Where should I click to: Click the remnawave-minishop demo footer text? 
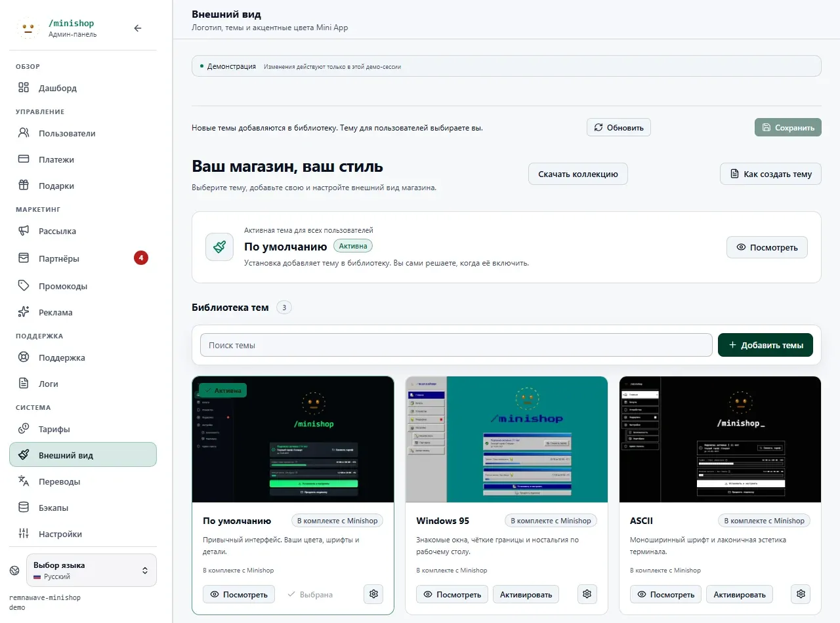(45, 603)
